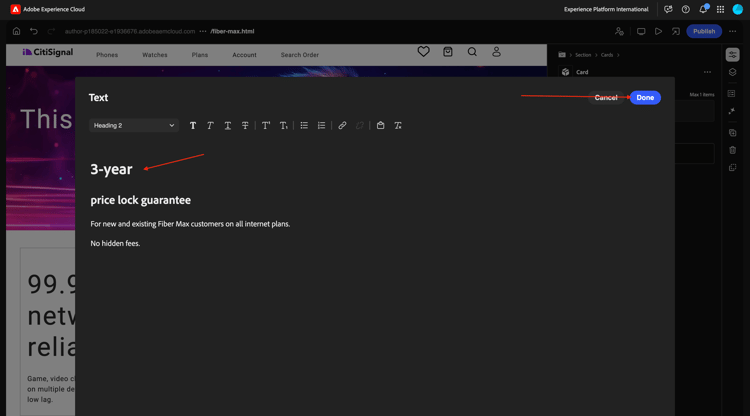Click Experience Platform International organization switcher
This screenshot has height=416, width=750.
tap(606, 9)
